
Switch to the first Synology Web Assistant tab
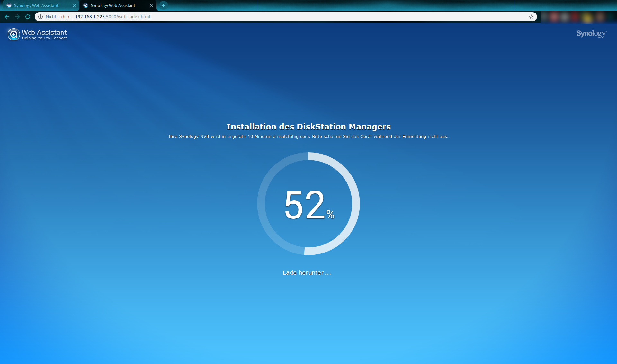tap(36, 5)
